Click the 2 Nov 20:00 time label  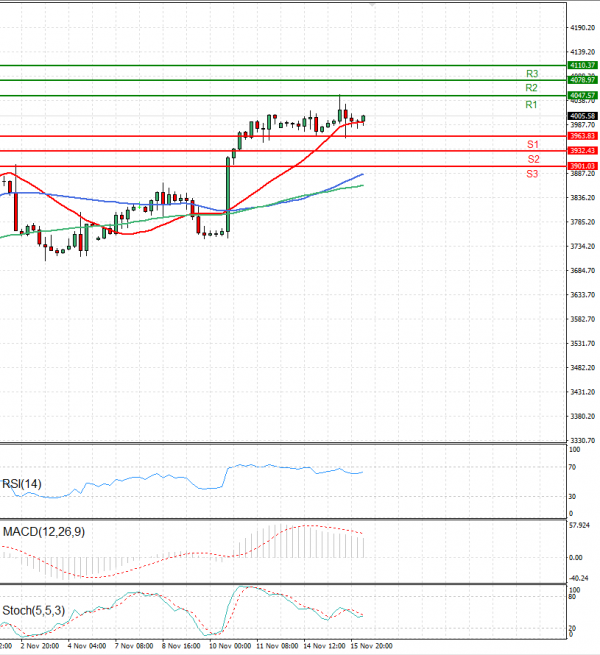pos(40,646)
